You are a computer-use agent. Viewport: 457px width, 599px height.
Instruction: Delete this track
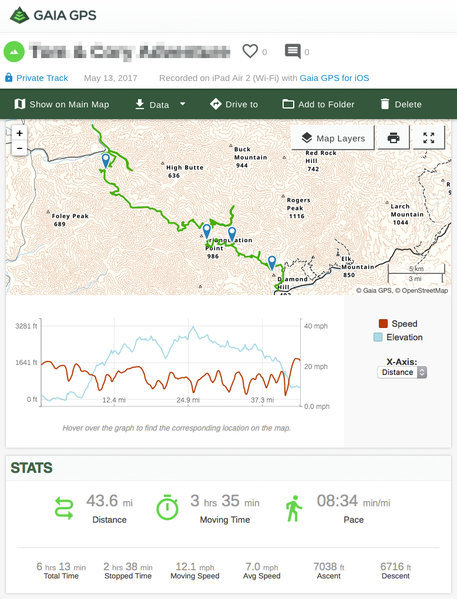tap(401, 104)
